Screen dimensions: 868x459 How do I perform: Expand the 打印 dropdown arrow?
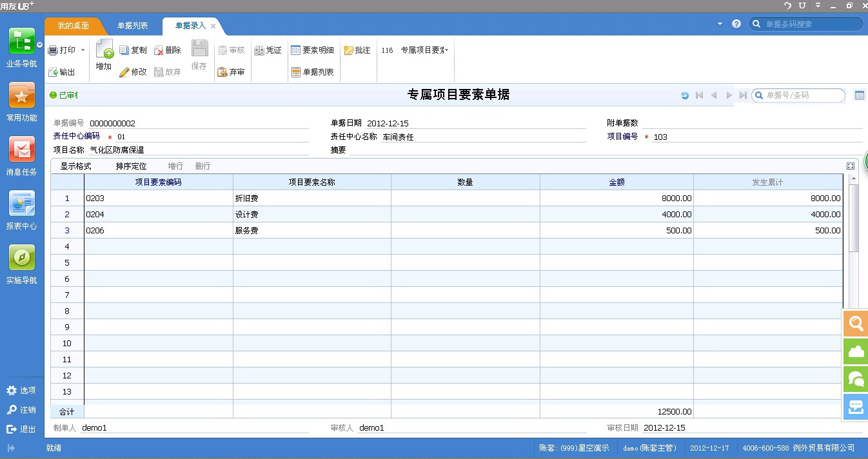(x=83, y=50)
